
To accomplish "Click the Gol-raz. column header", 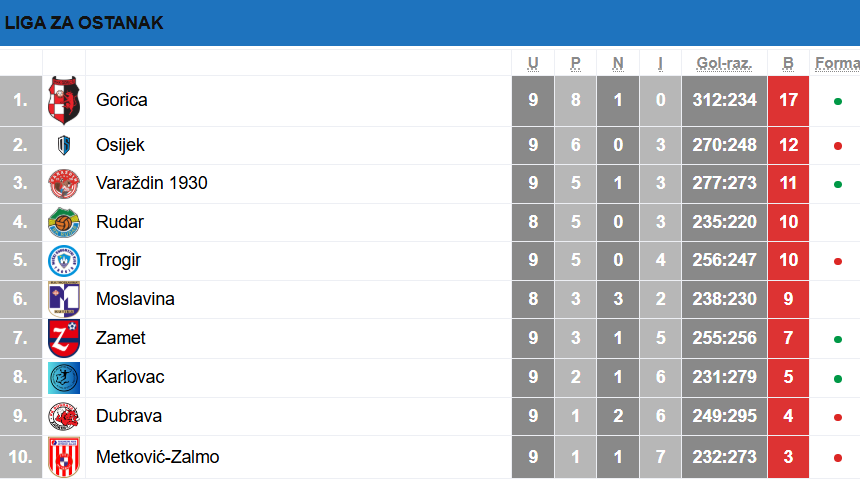I will point(723,64).
